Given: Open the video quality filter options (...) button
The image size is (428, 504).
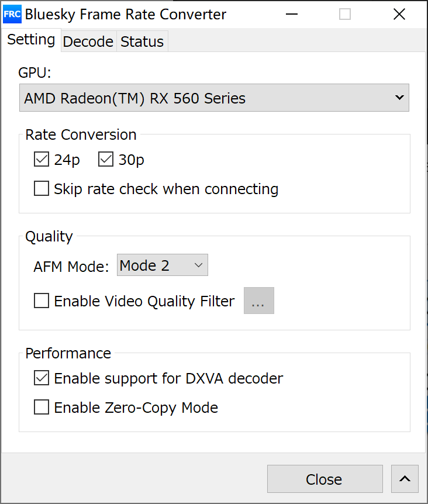Looking at the screenshot, I should [x=258, y=301].
